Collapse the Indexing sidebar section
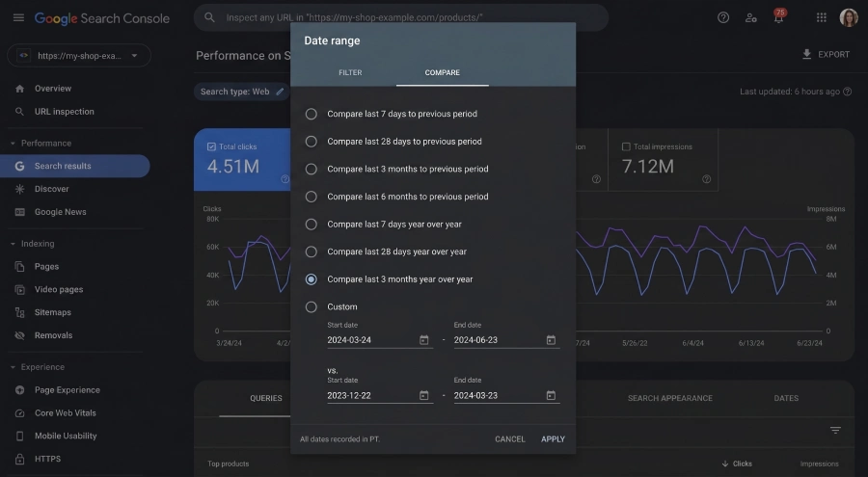This screenshot has height=477, width=868. click(13, 244)
